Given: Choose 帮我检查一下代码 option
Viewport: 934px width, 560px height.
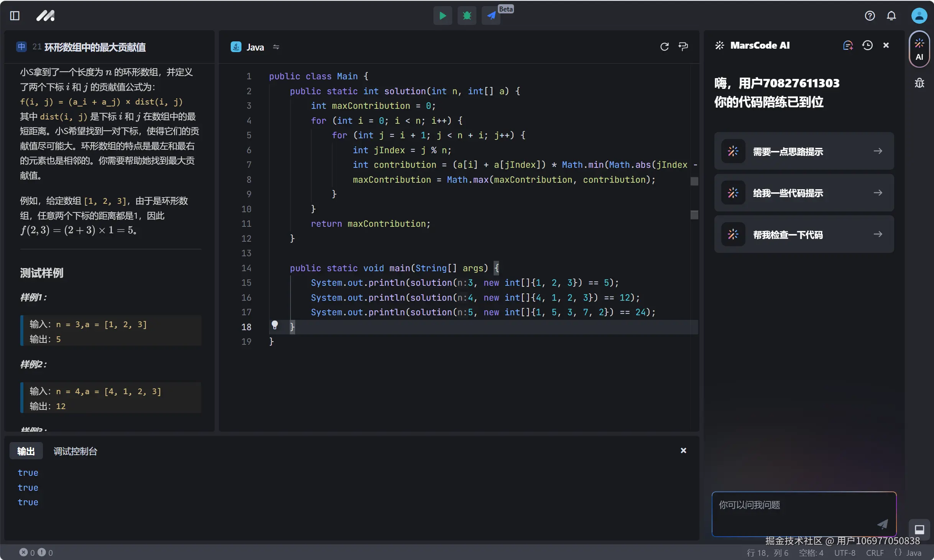Looking at the screenshot, I should pyautogui.click(x=804, y=234).
